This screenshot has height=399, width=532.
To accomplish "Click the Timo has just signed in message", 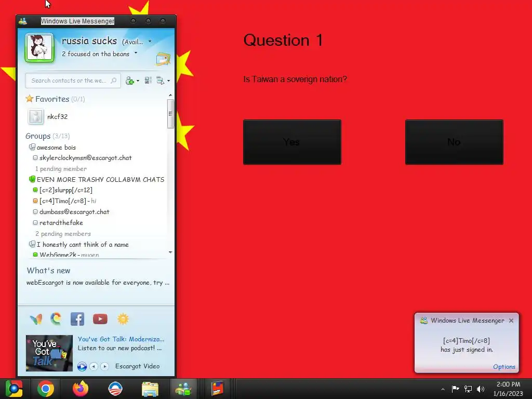I will pyautogui.click(x=467, y=345).
